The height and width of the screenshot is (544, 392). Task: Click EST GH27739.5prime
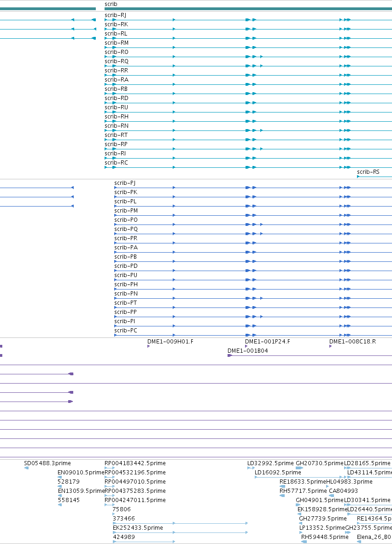[323, 519]
